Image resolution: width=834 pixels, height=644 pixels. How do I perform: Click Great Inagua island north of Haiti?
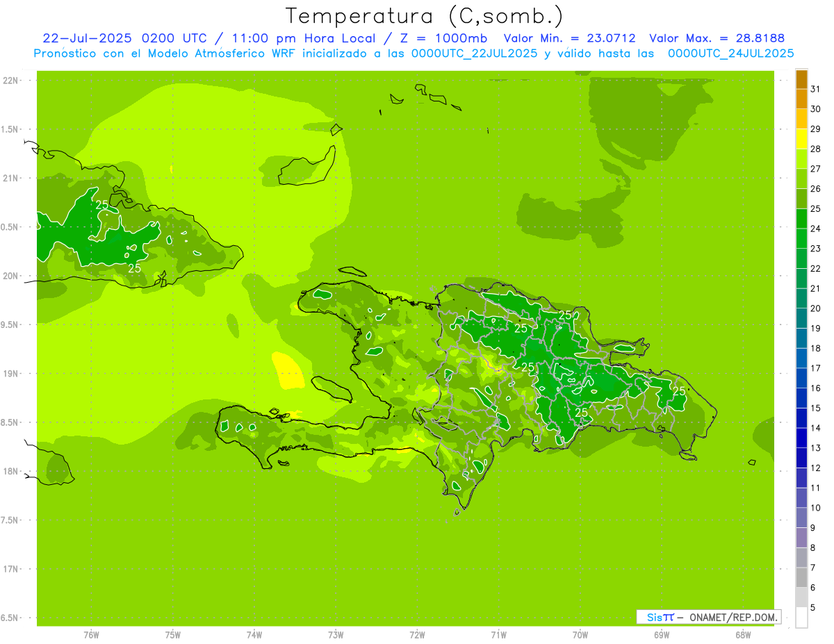(x=306, y=171)
